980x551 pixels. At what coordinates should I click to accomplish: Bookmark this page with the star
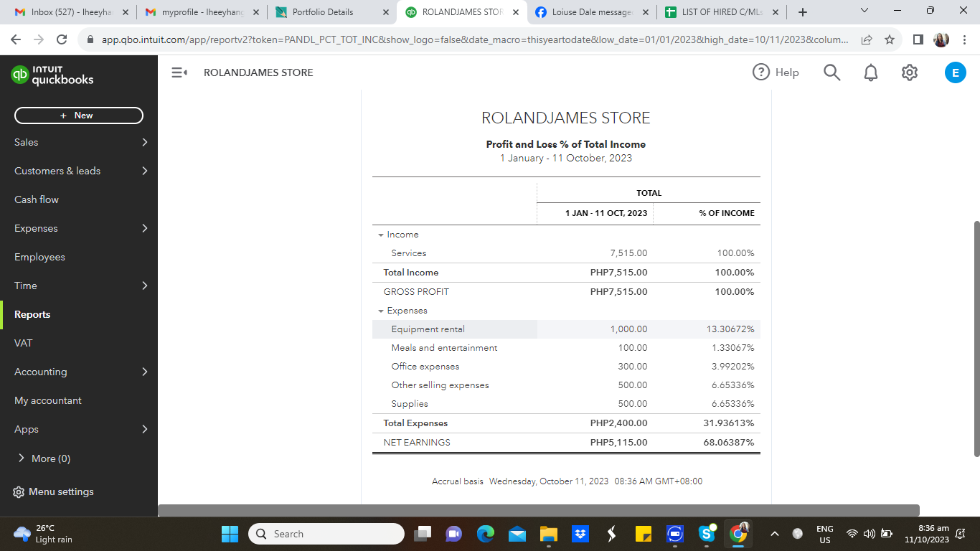click(890, 39)
